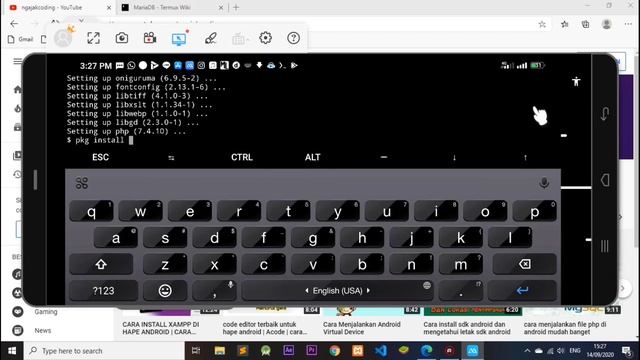Screen dimensions: 640x360
Task: Open the Windows Start menu
Action: click(x=12, y=351)
